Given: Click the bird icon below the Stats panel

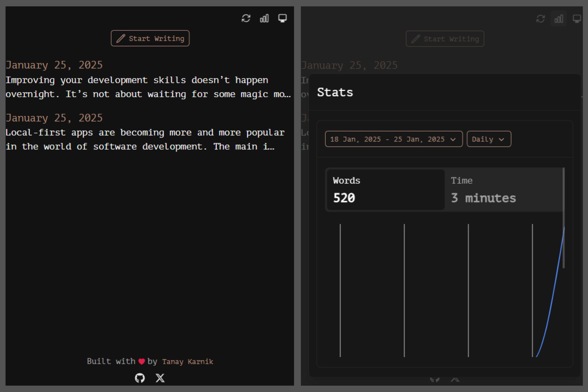Looking at the screenshot, I should click(x=434, y=380).
